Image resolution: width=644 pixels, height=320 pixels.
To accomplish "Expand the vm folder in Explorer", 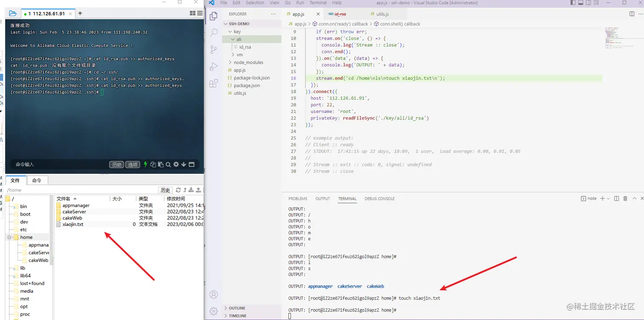I will click(x=233, y=55).
